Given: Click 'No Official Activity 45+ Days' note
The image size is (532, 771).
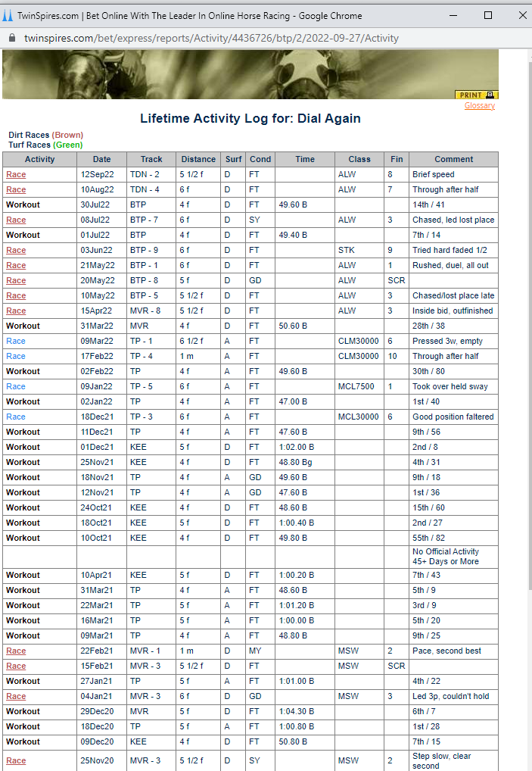Looking at the screenshot, I should 446,557.
